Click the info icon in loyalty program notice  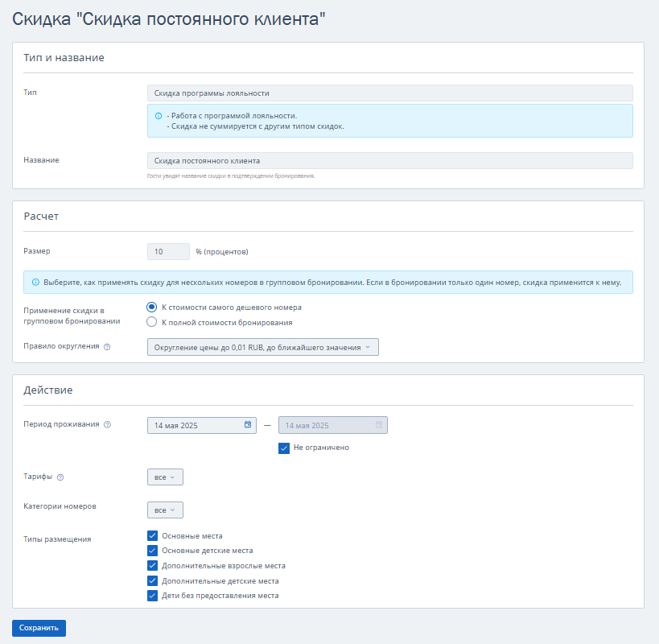point(159,116)
